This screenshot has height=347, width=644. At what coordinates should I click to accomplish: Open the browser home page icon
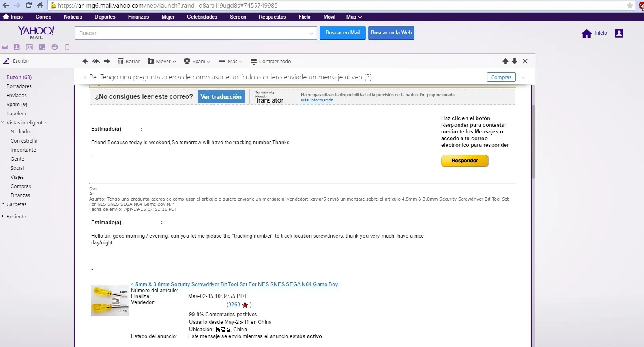point(40,5)
